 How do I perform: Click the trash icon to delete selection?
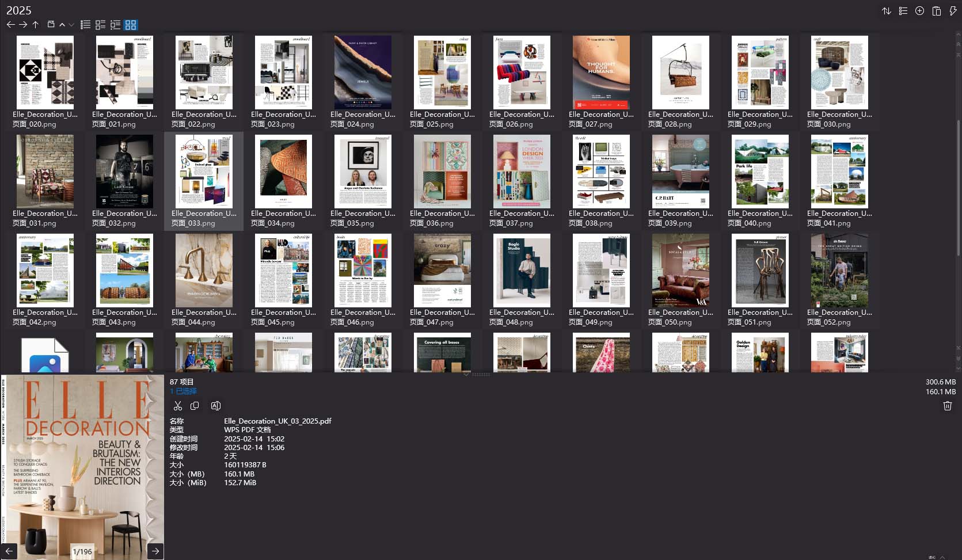coord(948,405)
